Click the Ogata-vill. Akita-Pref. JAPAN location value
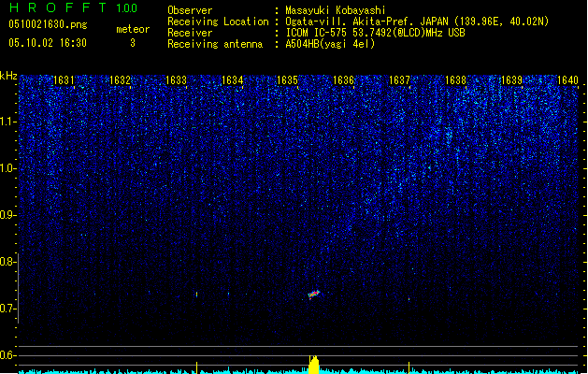The image size is (588, 374). [x=417, y=22]
